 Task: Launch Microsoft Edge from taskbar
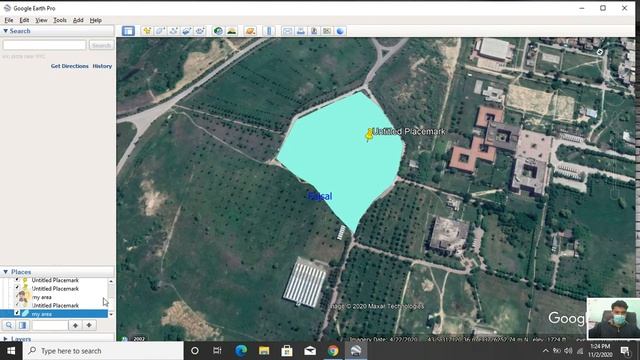[241, 351]
